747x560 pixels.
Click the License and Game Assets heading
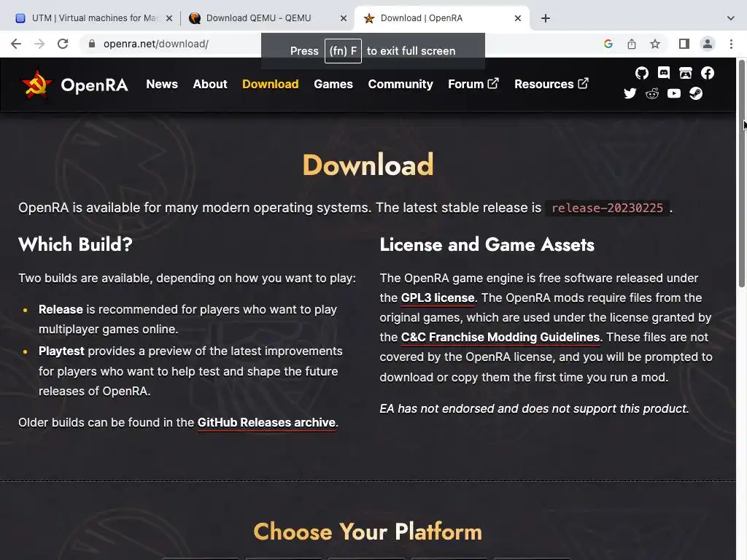click(487, 245)
